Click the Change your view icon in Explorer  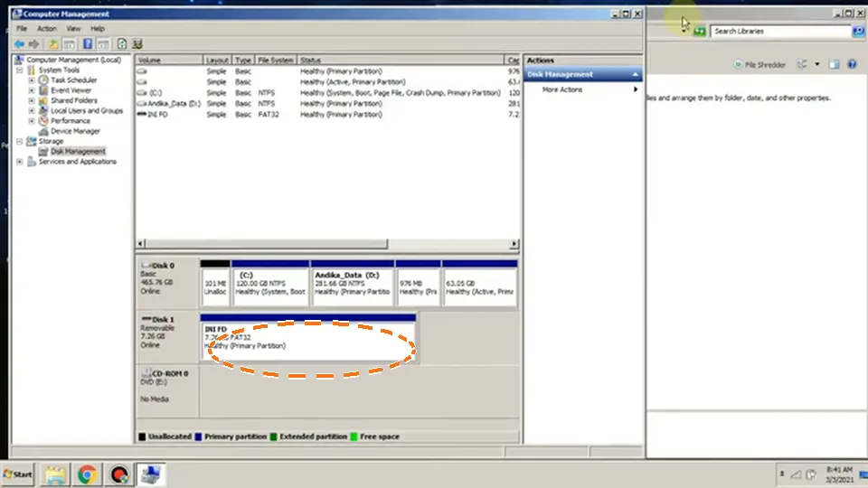tap(802, 65)
